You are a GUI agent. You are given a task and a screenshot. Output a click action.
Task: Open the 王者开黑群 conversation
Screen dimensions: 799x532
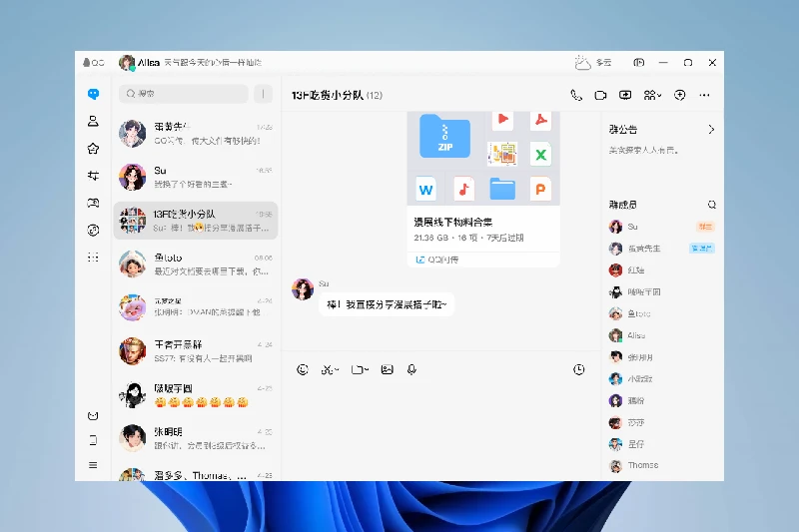195,351
